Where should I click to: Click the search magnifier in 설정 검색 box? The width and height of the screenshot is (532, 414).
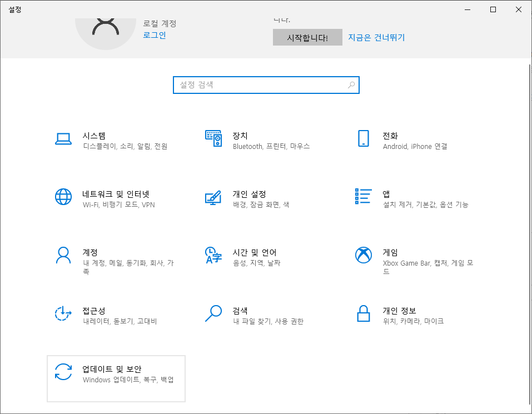351,85
